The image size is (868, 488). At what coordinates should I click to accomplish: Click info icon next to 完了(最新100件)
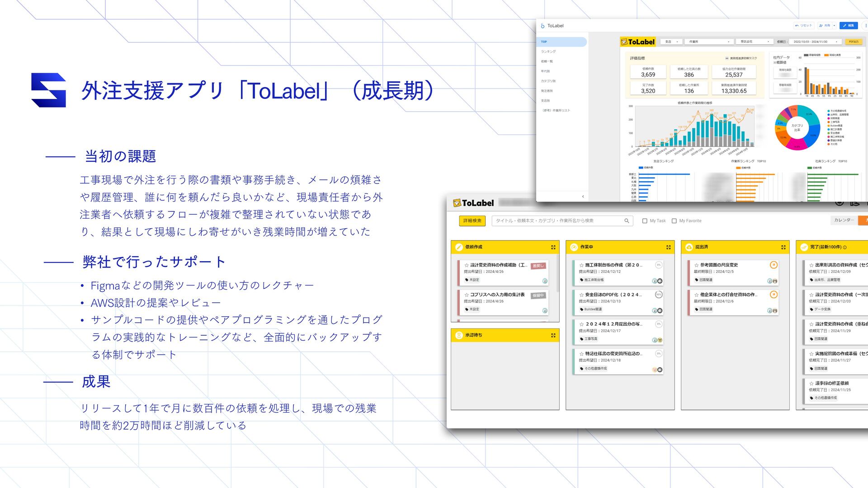coord(844,247)
